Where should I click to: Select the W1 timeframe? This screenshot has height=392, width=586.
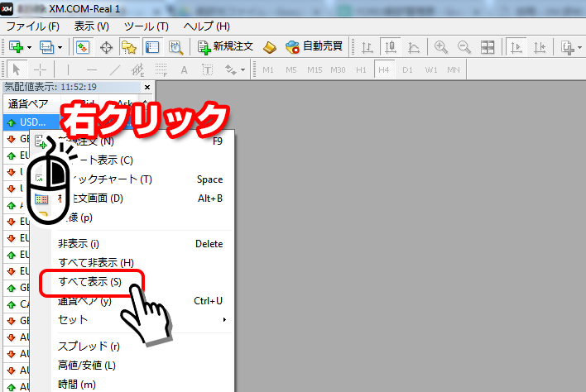[431, 69]
